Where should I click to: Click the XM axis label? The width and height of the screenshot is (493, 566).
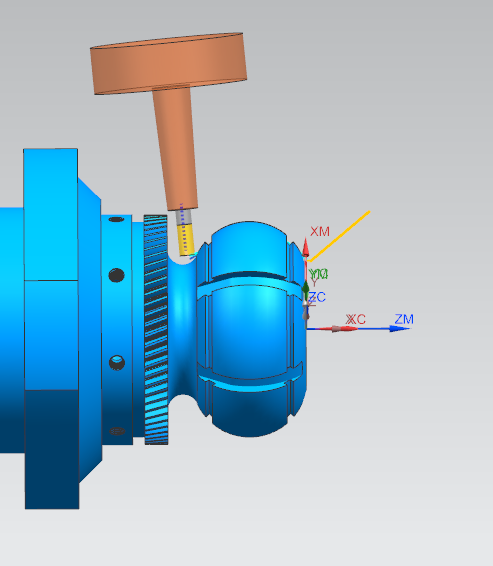click(x=320, y=231)
